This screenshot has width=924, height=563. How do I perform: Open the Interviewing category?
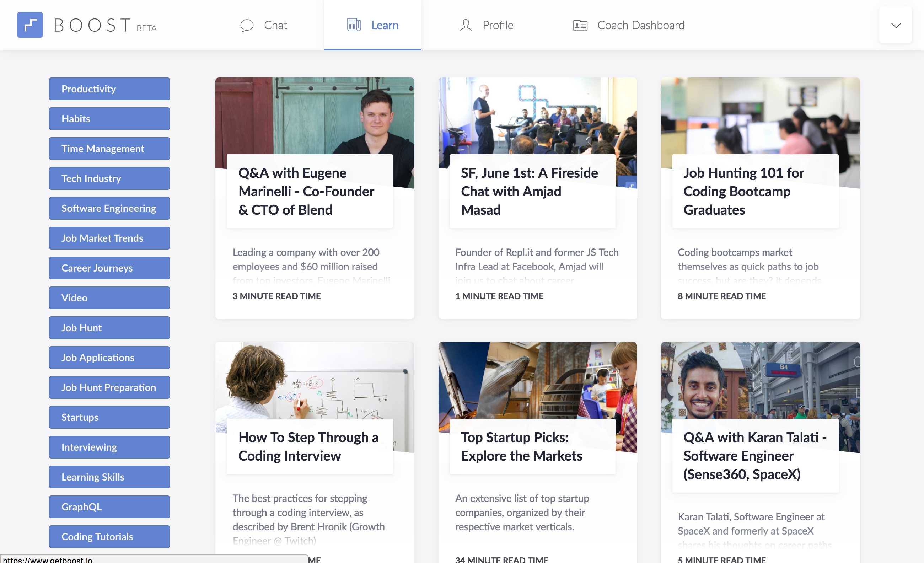(x=109, y=447)
